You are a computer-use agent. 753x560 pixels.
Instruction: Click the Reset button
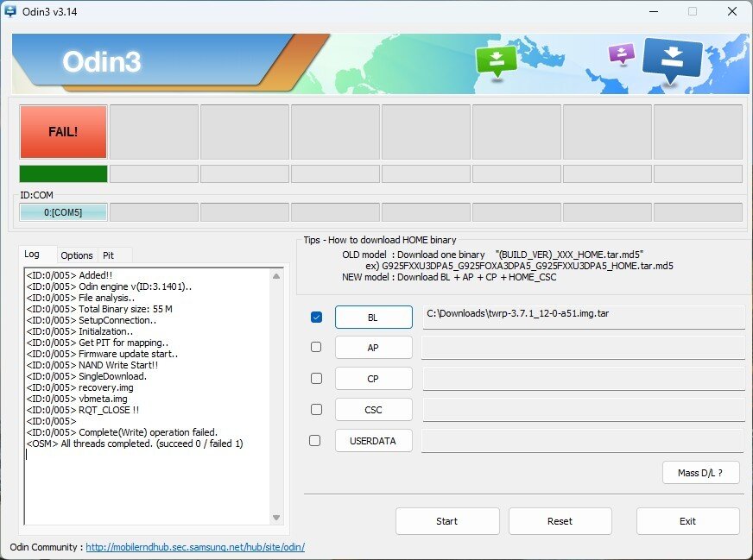tap(560, 521)
